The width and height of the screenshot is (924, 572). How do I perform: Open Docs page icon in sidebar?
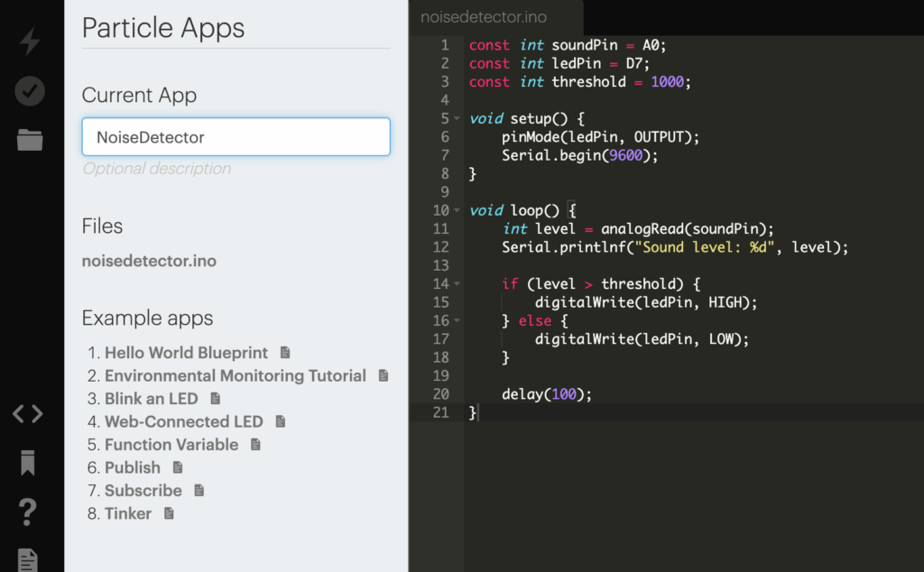tap(28, 560)
